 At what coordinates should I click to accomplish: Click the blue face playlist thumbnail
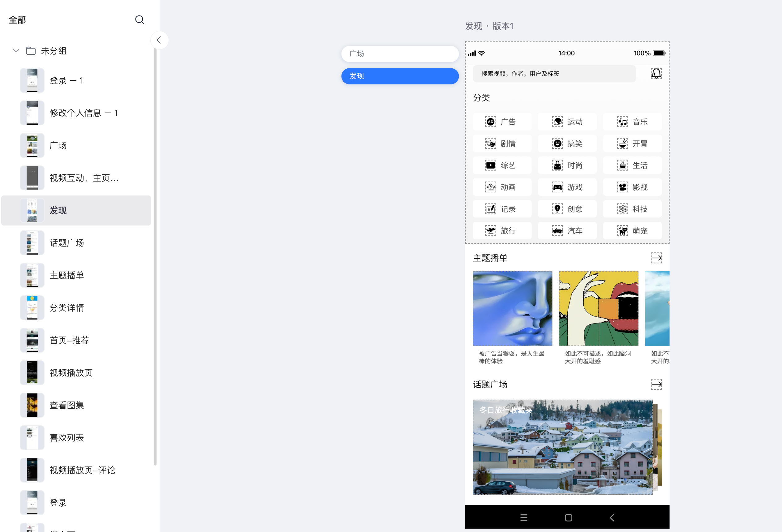point(512,308)
